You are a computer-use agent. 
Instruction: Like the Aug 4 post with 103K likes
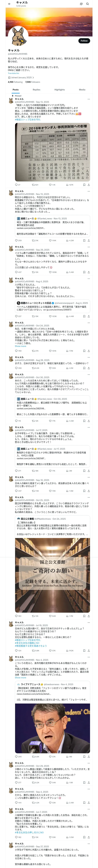coord(51,316)
